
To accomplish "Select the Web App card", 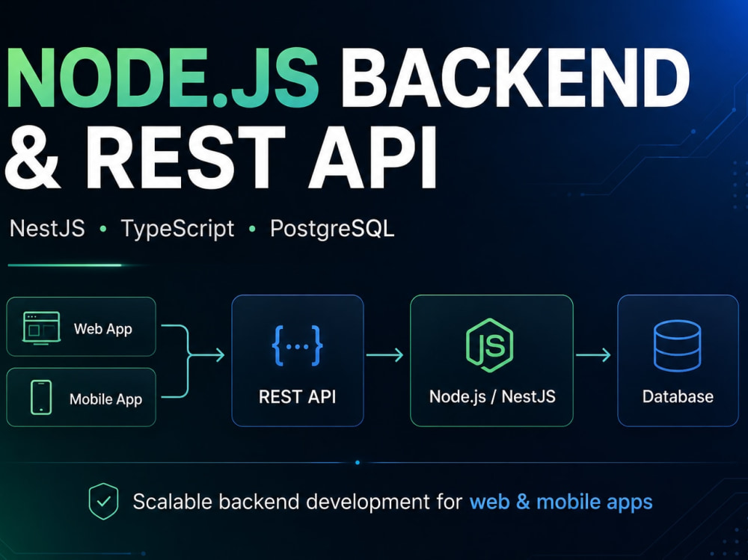I will [81, 327].
